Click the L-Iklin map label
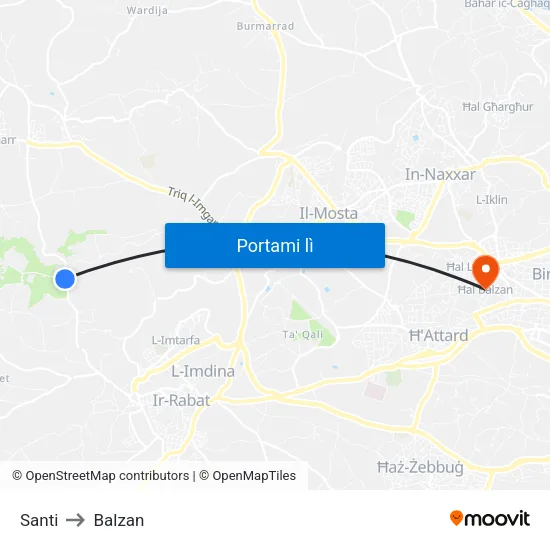Viewport: 550px width, 550px height. pyautogui.click(x=491, y=200)
